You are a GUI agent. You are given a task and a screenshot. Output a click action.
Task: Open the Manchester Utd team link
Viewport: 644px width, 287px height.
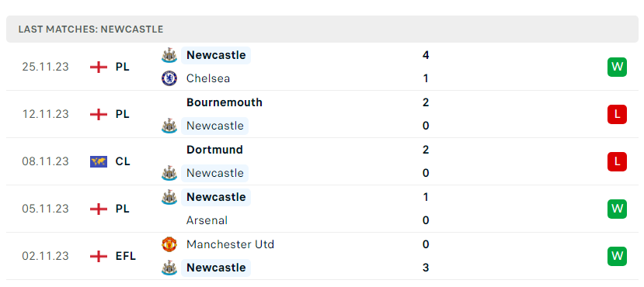click(x=230, y=244)
